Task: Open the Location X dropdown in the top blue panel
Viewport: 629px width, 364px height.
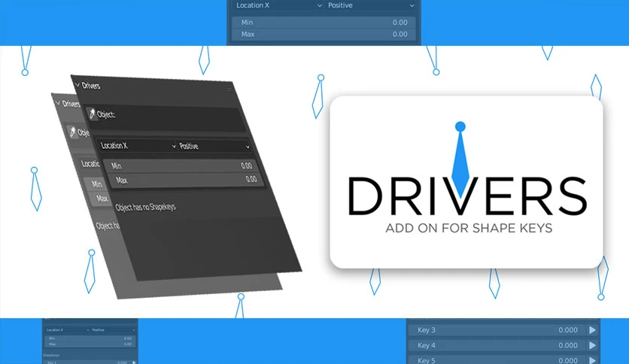Action: [279, 5]
